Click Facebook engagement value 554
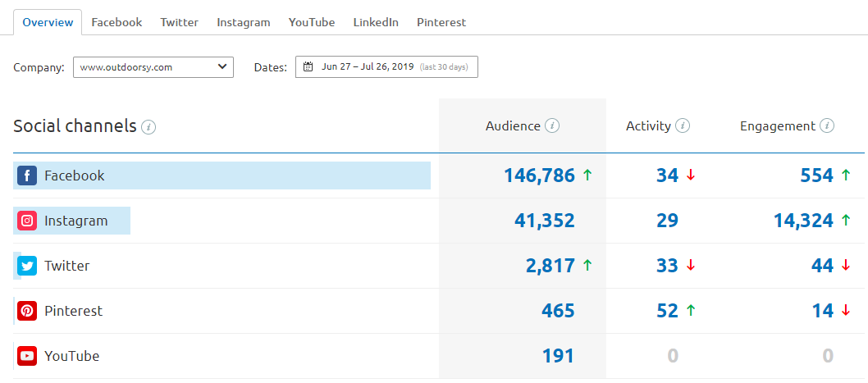The image size is (868, 383). tap(817, 176)
